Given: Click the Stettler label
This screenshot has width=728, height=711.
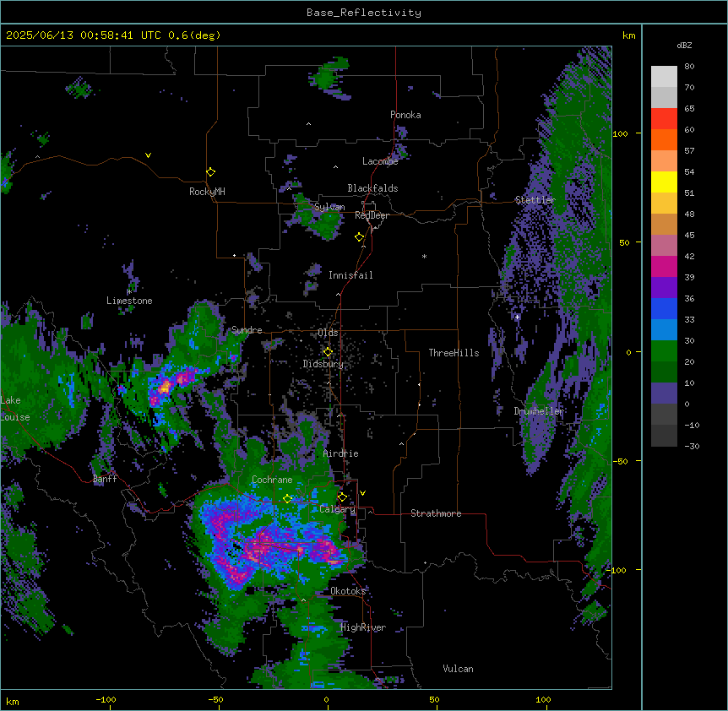Looking at the screenshot, I should coord(535,200).
